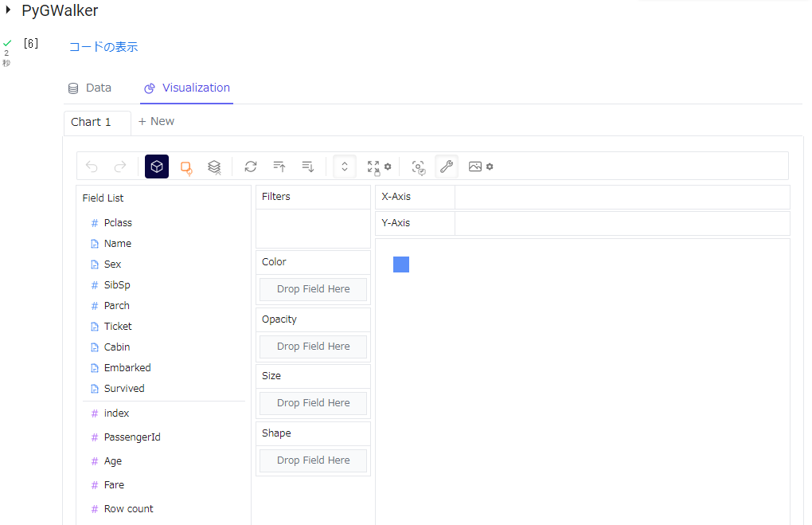
Task: Switch to the Data tab
Action: 89,88
